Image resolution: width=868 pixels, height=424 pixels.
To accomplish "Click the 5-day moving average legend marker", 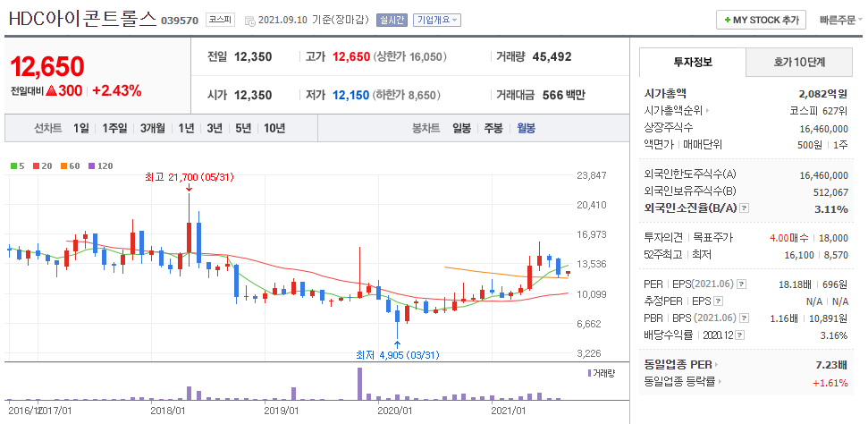I will tap(13, 165).
